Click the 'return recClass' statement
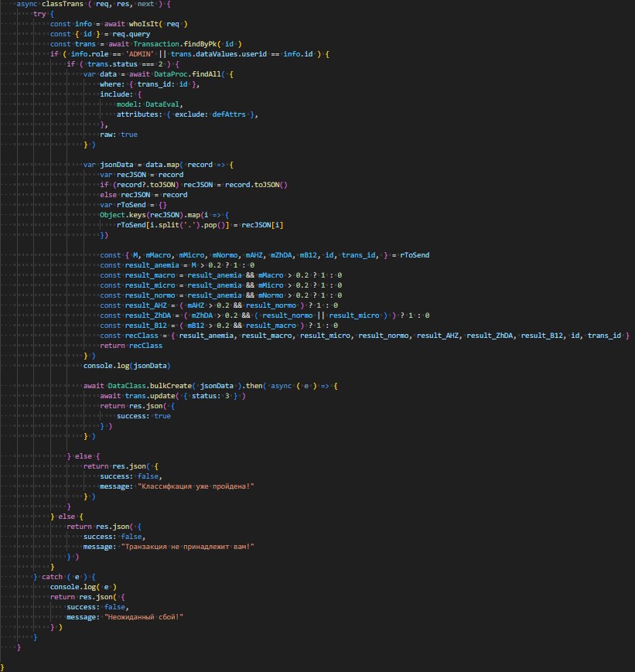 click(x=131, y=346)
